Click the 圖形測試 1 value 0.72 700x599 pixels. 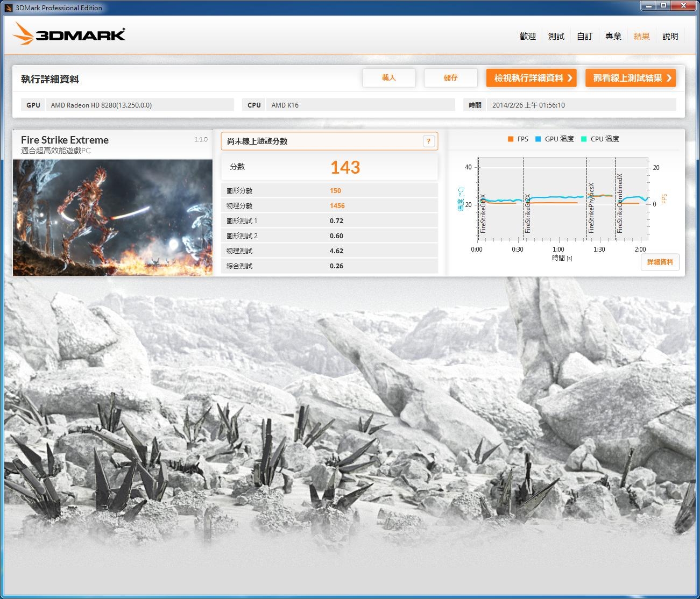coord(336,221)
